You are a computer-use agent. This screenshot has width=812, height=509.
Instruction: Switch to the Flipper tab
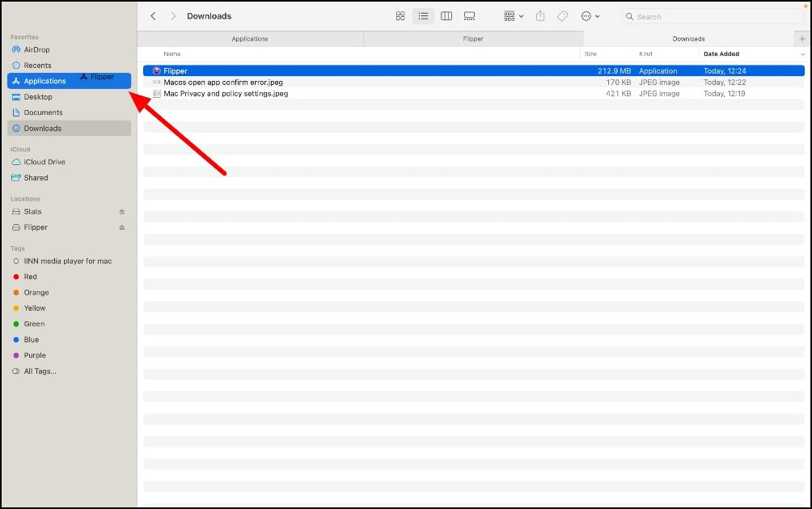473,39
